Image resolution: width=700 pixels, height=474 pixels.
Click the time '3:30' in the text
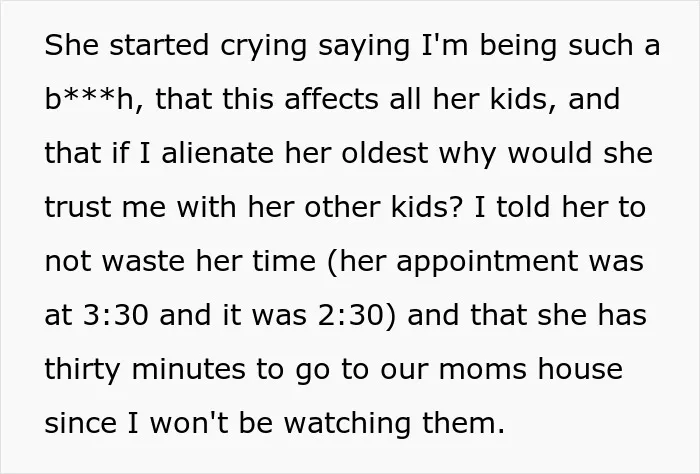(115, 315)
